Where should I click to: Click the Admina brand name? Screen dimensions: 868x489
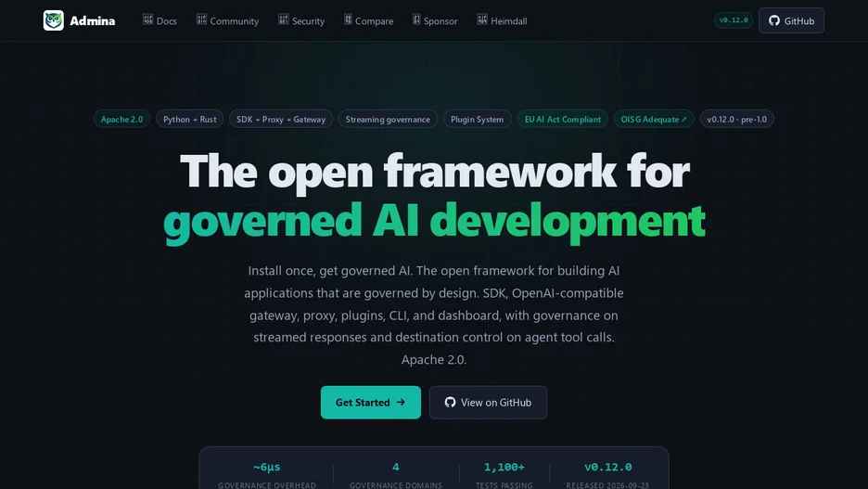(93, 21)
